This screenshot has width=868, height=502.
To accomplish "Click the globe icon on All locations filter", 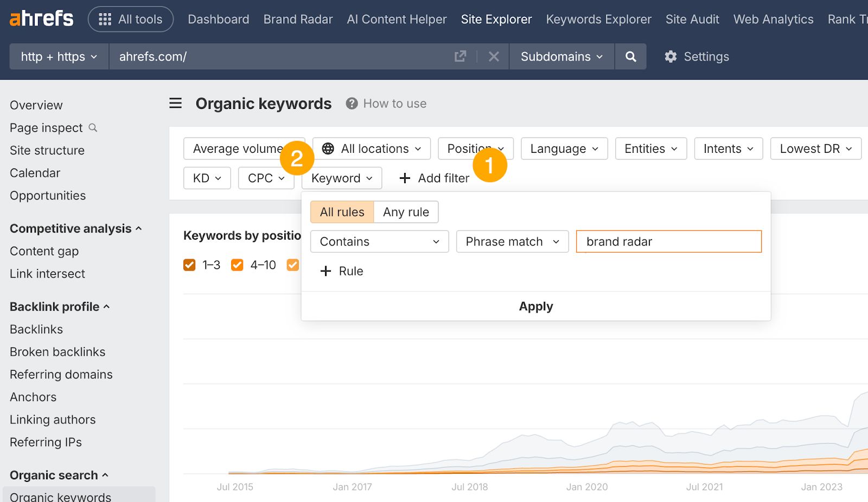I will click(327, 148).
